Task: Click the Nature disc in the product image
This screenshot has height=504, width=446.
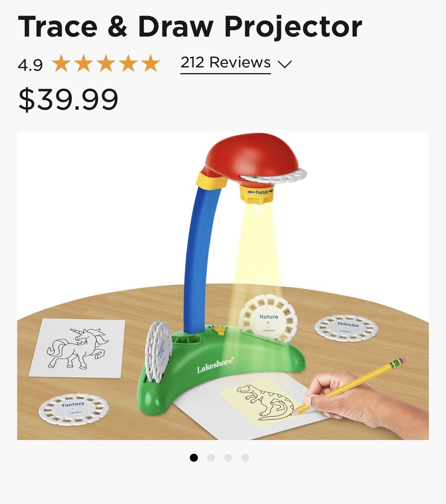Action: point(268,318)
